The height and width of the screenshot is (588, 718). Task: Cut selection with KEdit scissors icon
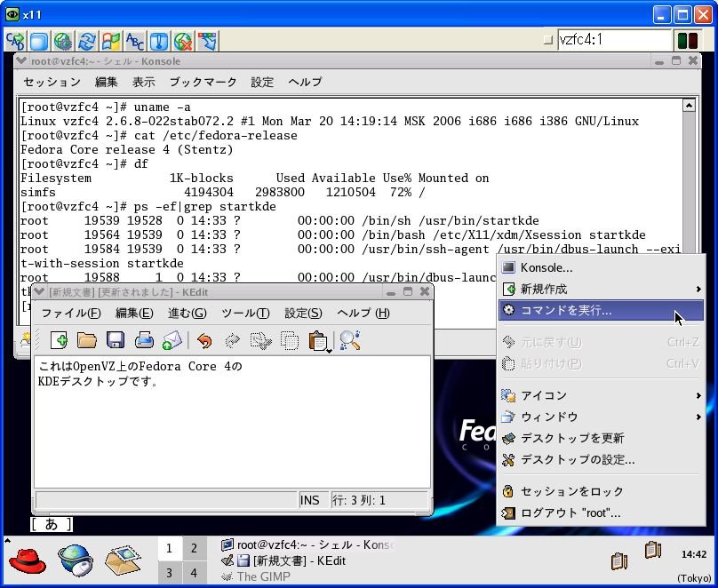261,340
